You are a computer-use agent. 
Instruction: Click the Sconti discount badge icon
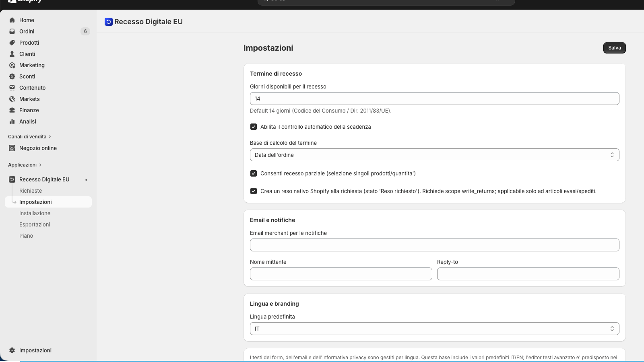[12, 76]
